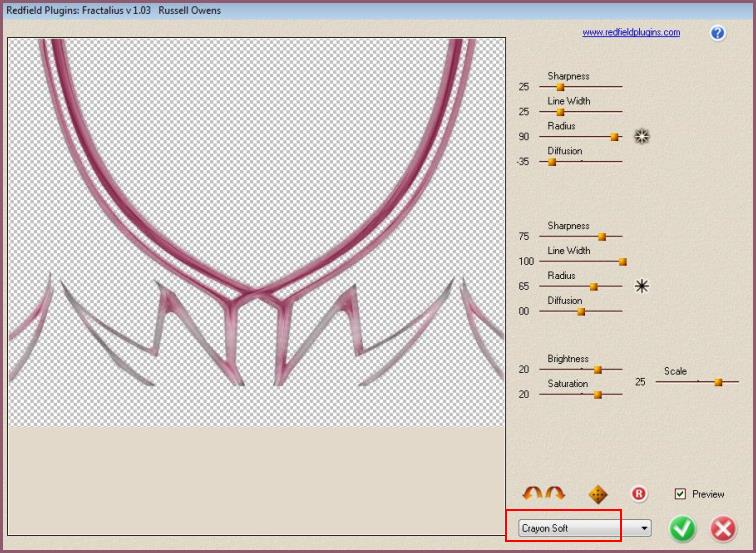Click the glowing star icon beside upper Radius
The width and height of the screenshot is (756, 553).
point(642,137)
